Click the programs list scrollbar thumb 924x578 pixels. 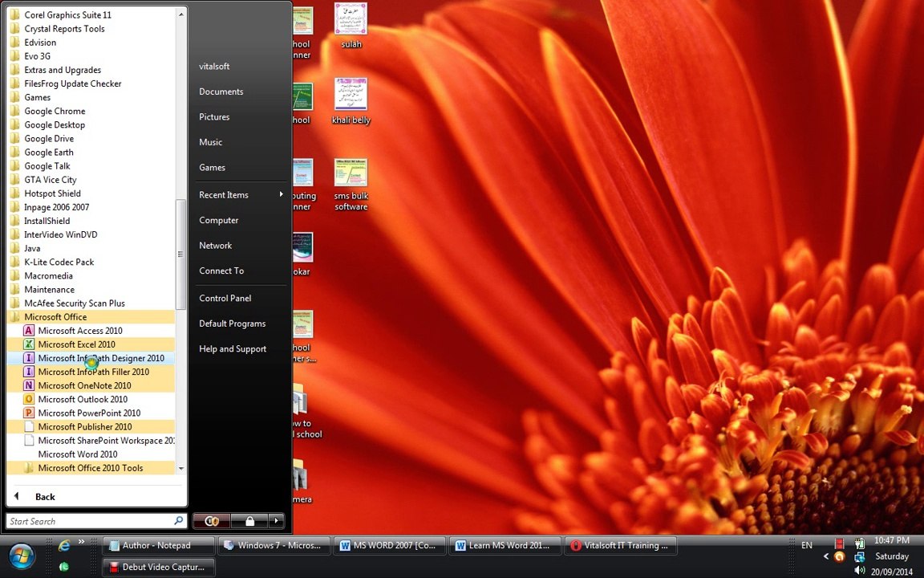pyautogui.click(x=180, y=254)
